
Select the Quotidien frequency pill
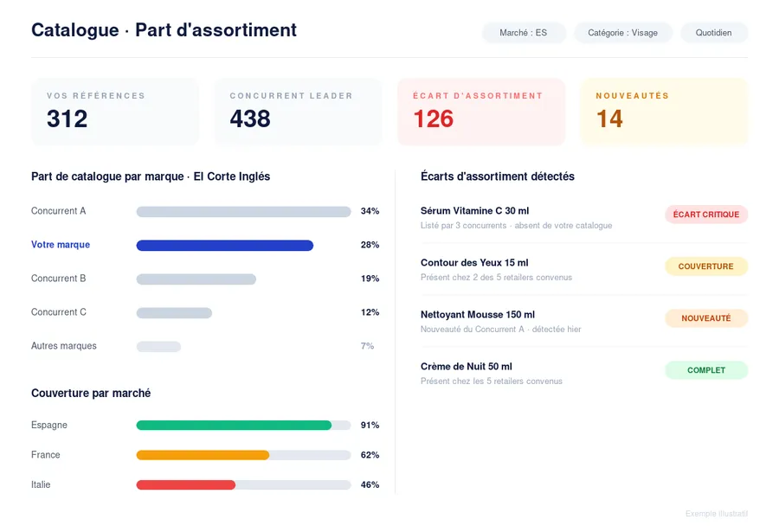(x=714, y=33)
